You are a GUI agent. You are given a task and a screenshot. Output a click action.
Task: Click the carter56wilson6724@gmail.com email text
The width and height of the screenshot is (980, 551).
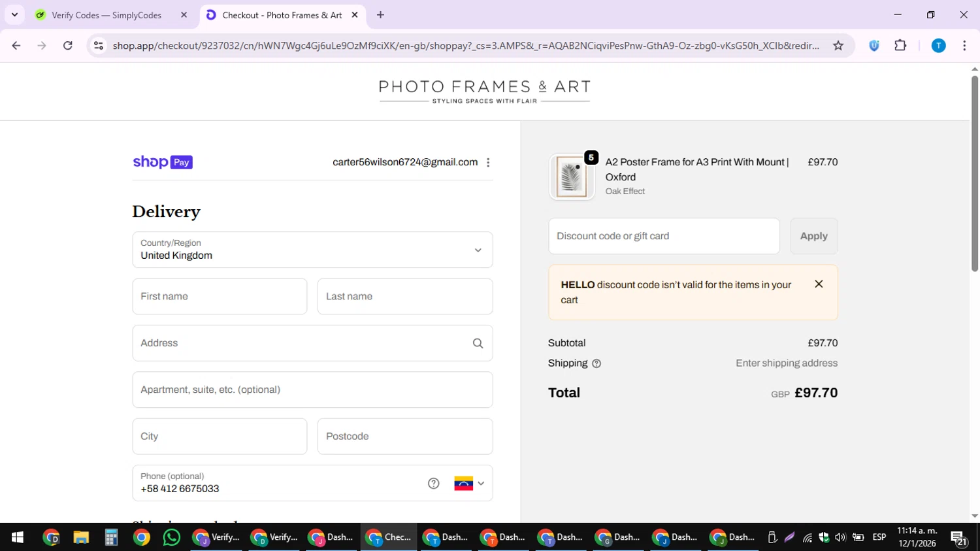click(x=405, y=162)
